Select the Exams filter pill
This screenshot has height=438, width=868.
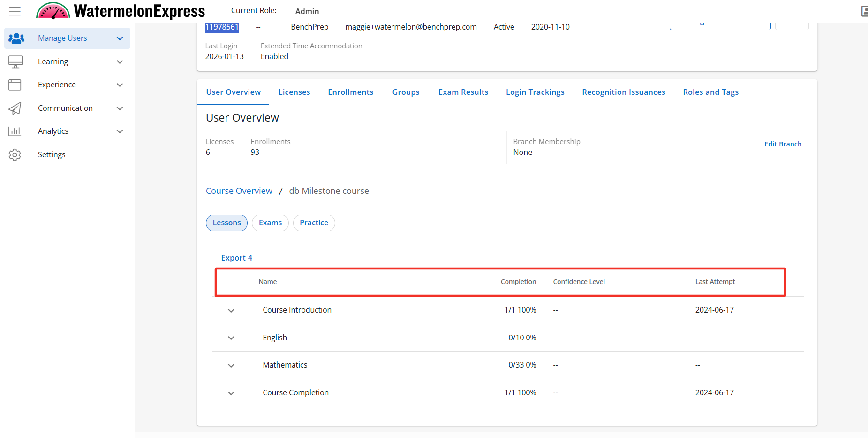pos(270,223)
